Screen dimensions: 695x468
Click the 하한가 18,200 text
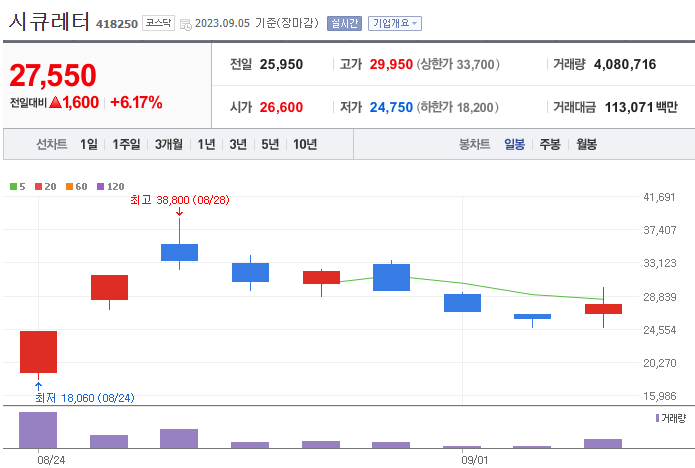[457, 107]
